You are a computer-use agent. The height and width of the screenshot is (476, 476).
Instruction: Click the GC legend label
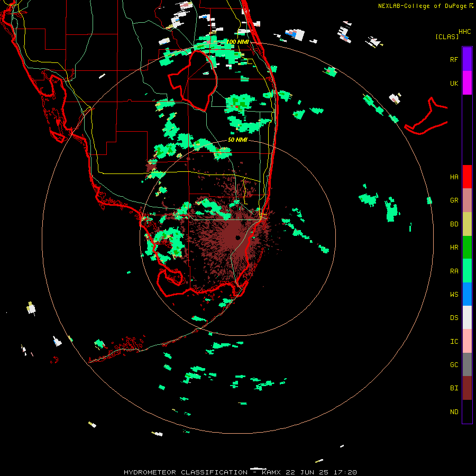click(454, 365)
